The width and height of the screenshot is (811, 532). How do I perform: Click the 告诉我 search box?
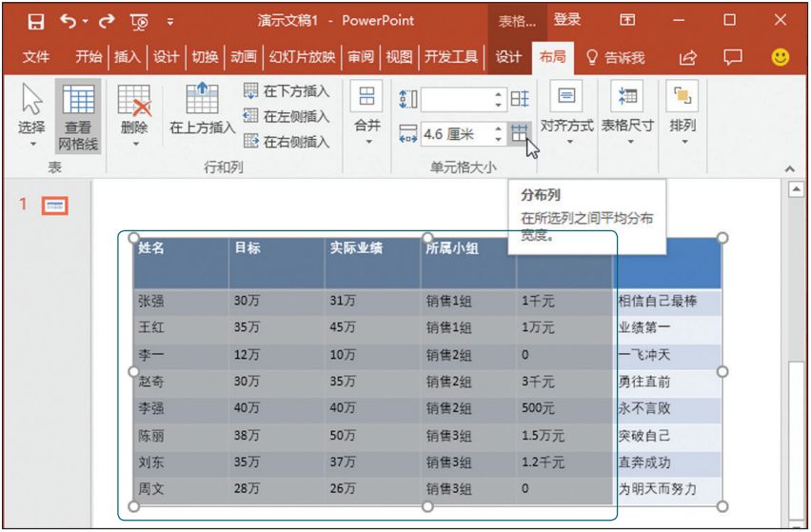tap(616, 57)
